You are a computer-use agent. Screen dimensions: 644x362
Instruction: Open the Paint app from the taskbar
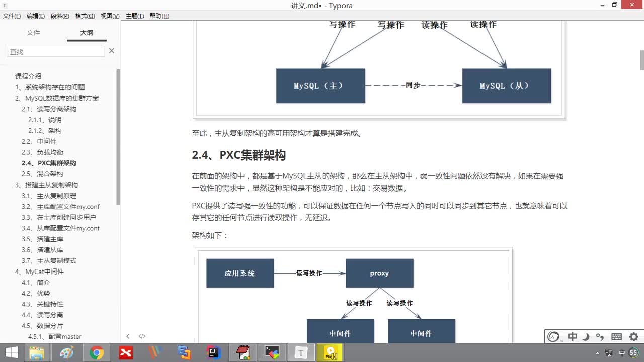pos(66,353)
